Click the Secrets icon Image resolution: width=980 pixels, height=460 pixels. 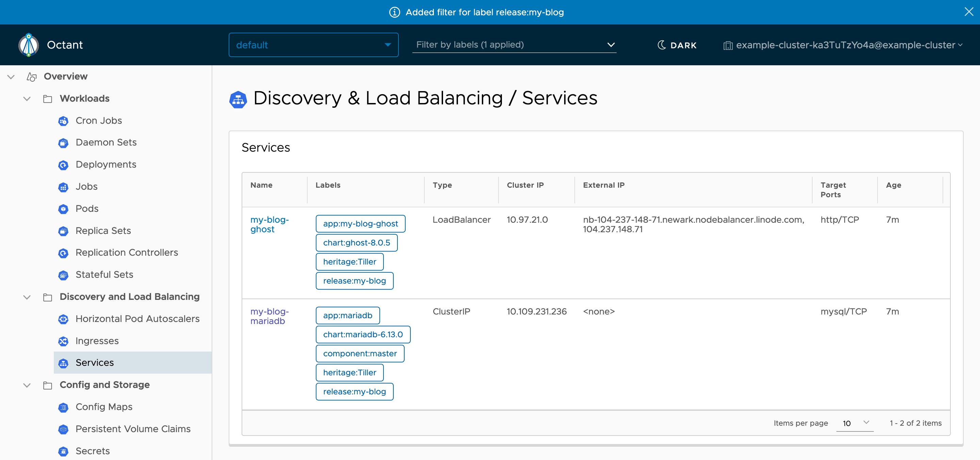63,451
